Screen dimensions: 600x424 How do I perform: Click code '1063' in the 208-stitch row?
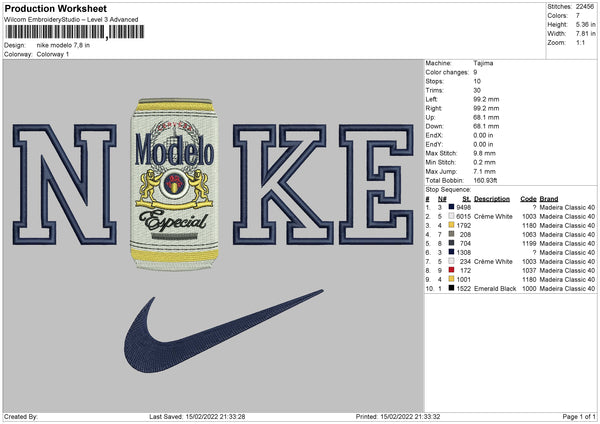(529, 235)
